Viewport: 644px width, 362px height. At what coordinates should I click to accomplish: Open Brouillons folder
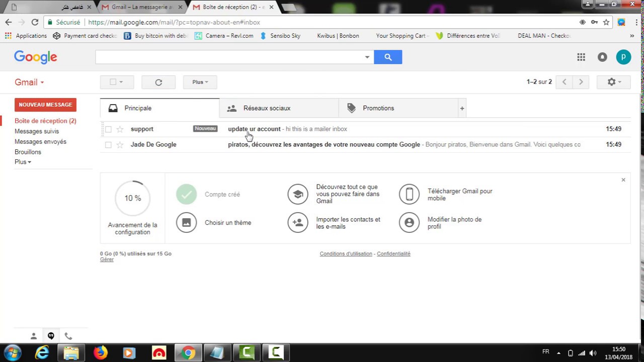point(28,152)
